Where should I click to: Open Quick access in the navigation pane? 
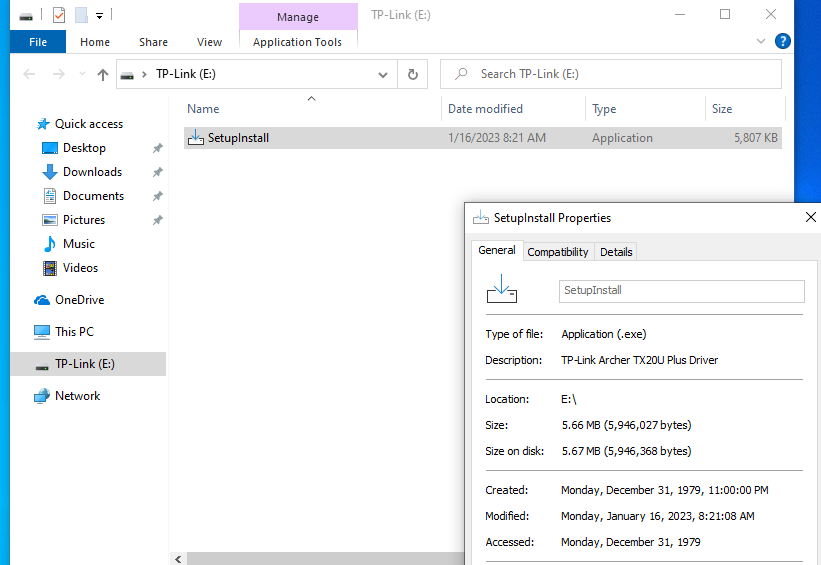(x=89, y=124)
